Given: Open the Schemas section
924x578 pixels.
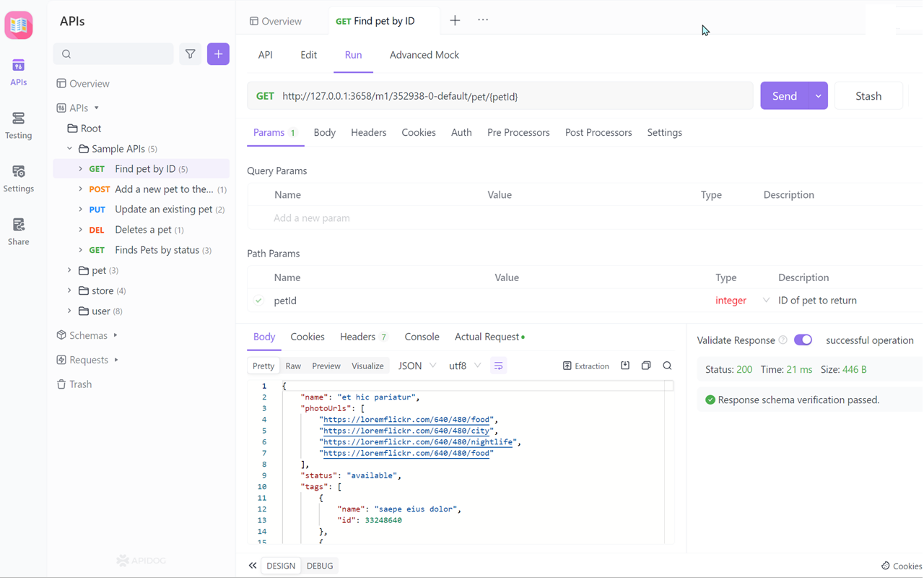Looking at the screenshot, I should coord(87,335).
